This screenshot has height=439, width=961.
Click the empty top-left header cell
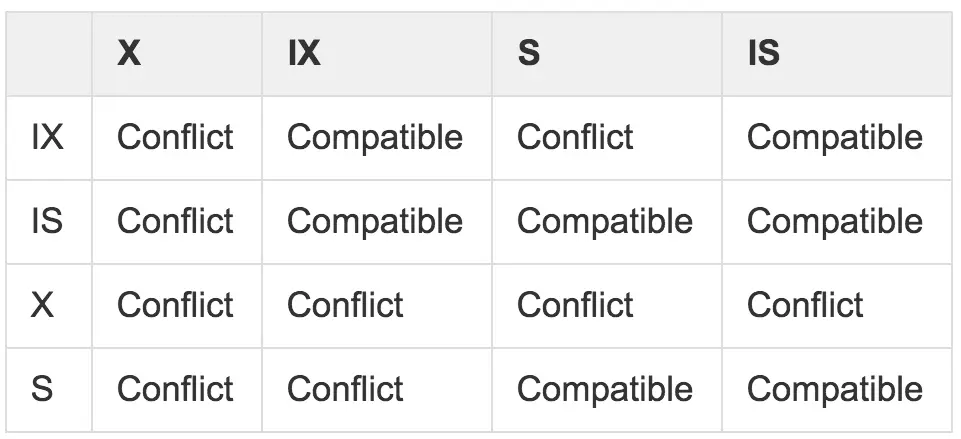coord(49,54)
